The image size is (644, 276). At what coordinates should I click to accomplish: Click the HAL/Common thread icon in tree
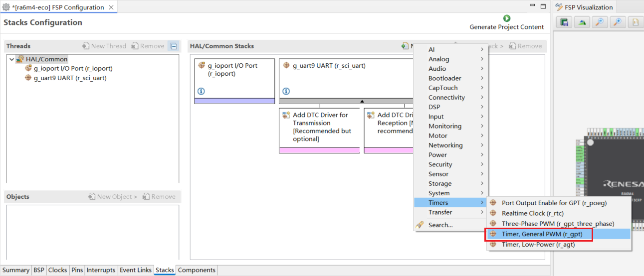(20, 59)
